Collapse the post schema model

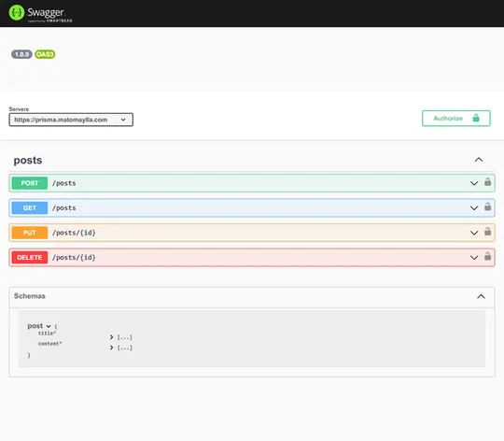[49, 326]
